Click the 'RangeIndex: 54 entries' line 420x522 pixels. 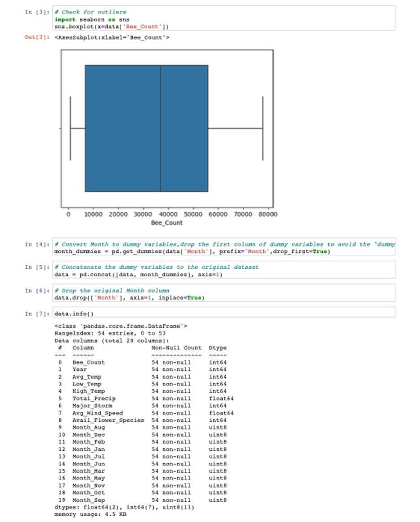[x=110, y=333]
